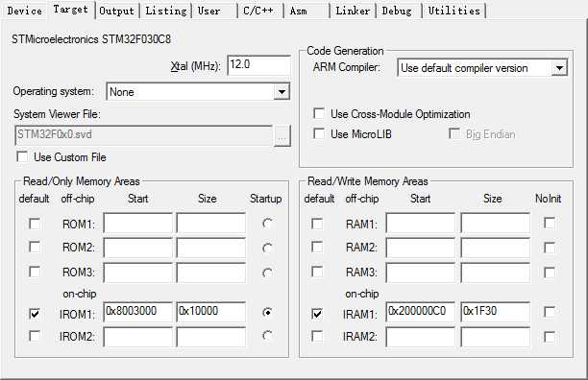The height and width of the screenshot is (380, 588).
Task: Click the ROM1 Size field
Action: pyautogui.click(x=211, y=223)
